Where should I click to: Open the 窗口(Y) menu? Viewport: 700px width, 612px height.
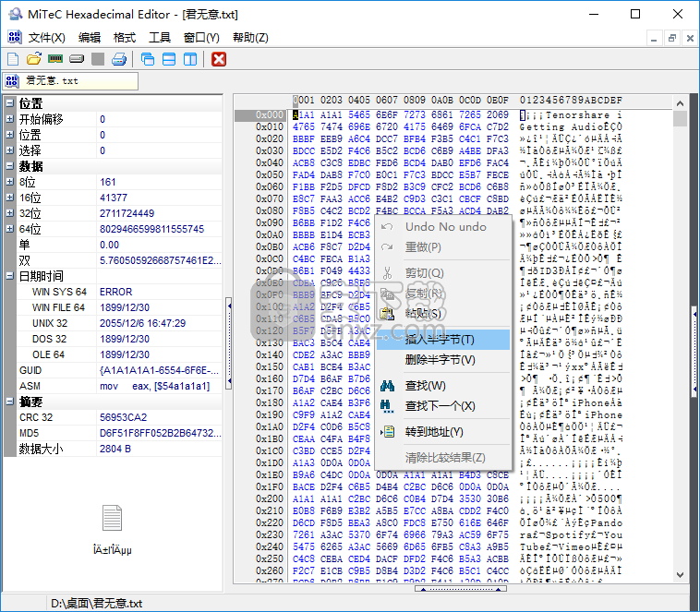click(201, 38)
